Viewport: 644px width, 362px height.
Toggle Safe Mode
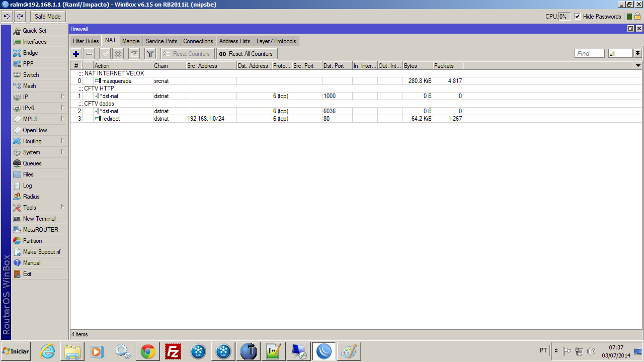(48, 17)
